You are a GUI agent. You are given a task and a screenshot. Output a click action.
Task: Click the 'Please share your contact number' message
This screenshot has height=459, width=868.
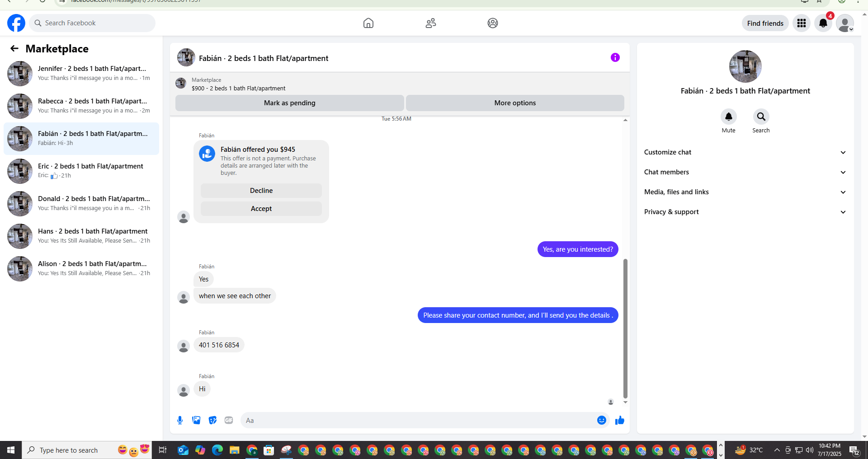[x=518, y=315]
